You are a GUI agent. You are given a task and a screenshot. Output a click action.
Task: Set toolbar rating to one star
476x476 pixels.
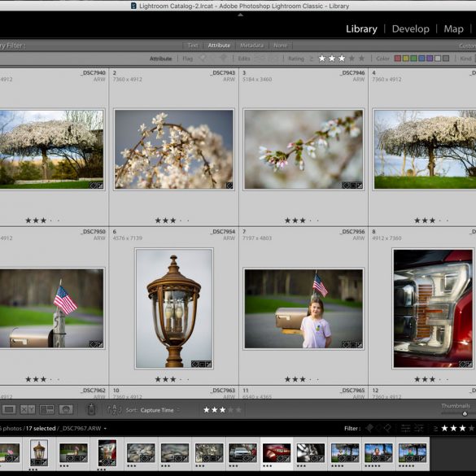pyautogui.click(x=207, y=410)
